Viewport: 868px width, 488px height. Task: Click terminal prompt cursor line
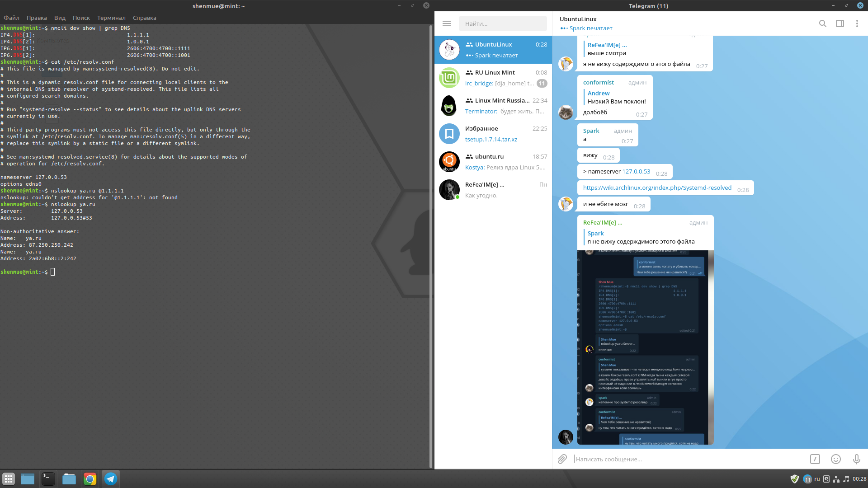28,272
